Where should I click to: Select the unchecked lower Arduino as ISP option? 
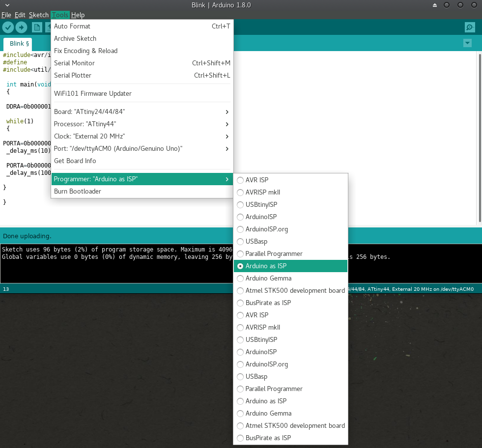pyautogui.click(x=290, y=401)
